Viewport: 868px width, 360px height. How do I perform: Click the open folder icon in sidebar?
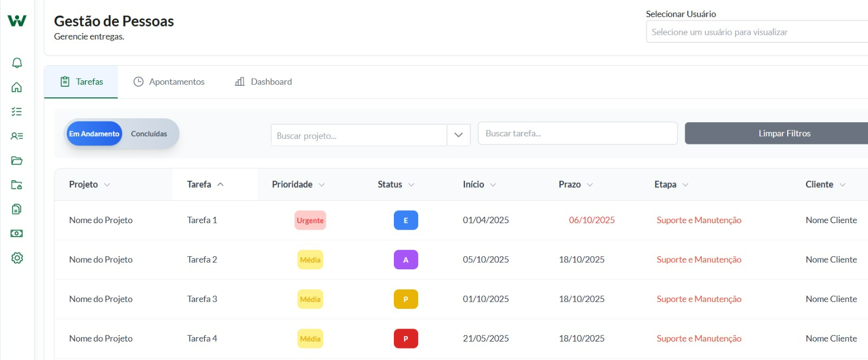(x=17, y=161)
